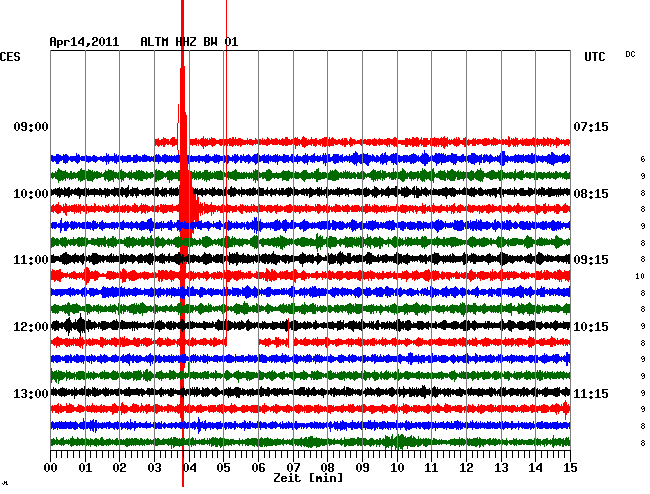The width and height of the screenshot is (650, 494).
Task: Select the station label ALTM HHZ BW 01
Action: (189, 42)
